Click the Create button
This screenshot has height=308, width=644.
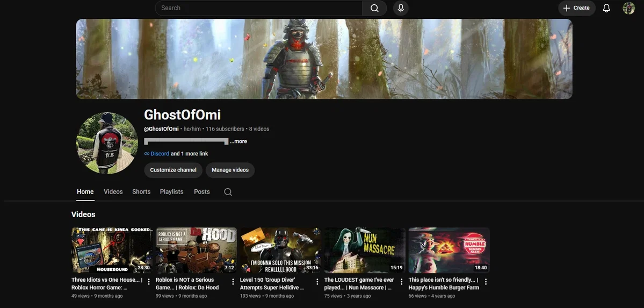click(x=577, y=8)
